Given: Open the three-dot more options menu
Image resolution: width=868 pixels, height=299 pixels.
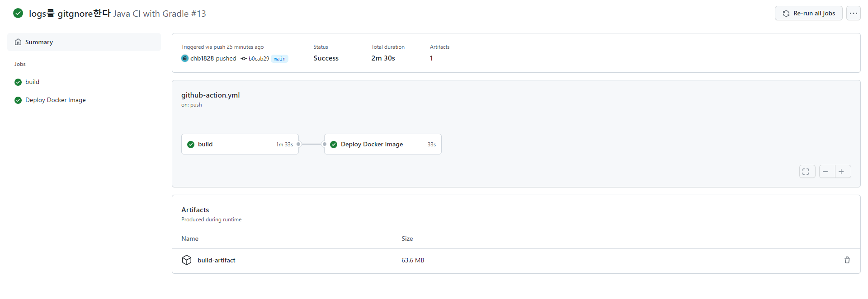Looking at the screenshot, I should [x=853, y=13].
